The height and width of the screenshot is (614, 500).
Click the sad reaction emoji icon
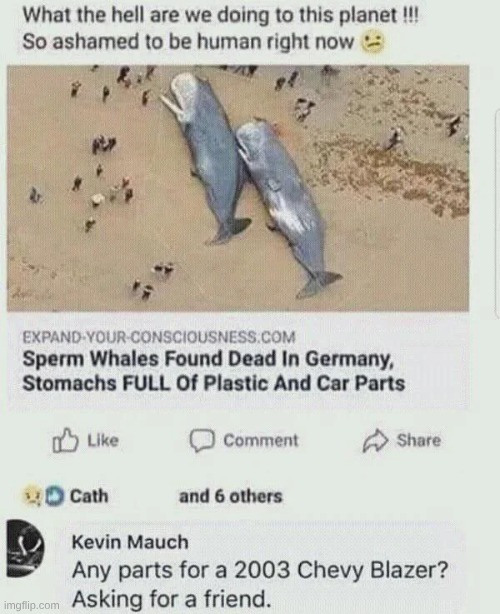point(33,497)
